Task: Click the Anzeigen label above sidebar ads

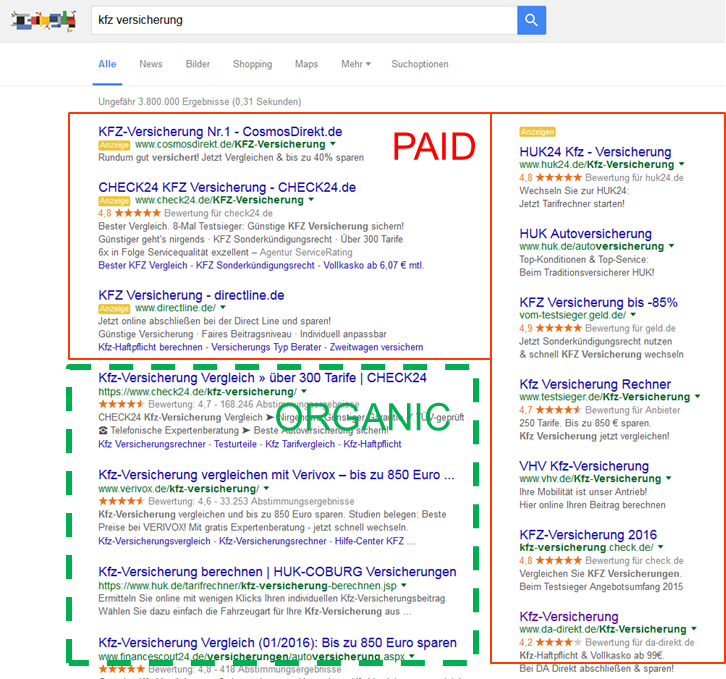Action: [x=537, y=132]
